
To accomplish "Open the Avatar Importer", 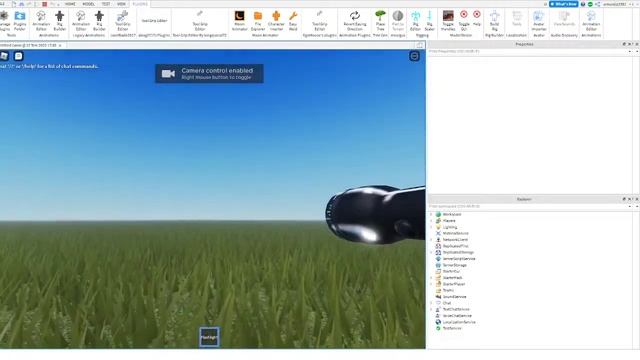I will [539, 21].
